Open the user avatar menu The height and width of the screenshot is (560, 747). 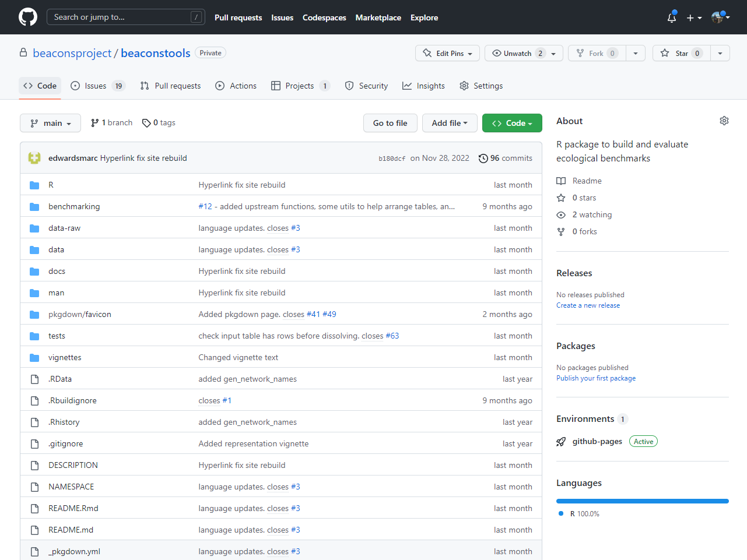721,17
